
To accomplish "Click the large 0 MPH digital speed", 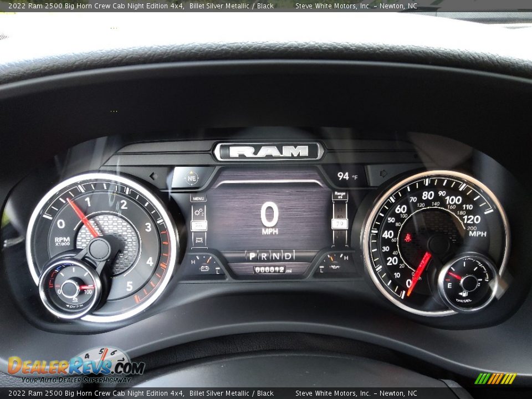I will (270, 218).
